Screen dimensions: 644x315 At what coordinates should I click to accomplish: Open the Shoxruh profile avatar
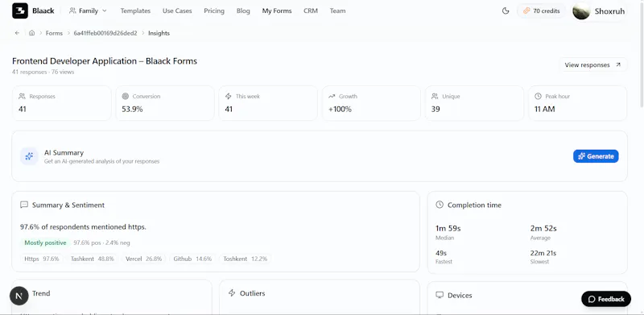pyautogui.click(x=581, y=11)
